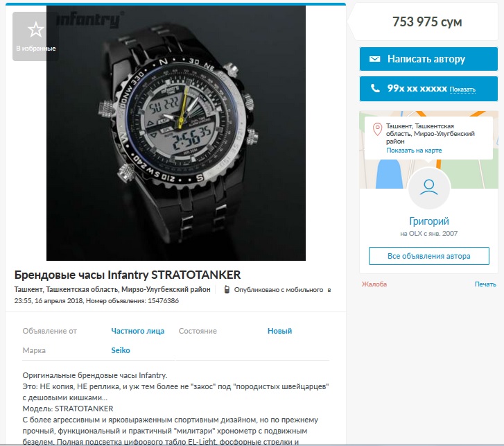Click the map location pin icon

(x=377, y=129)
